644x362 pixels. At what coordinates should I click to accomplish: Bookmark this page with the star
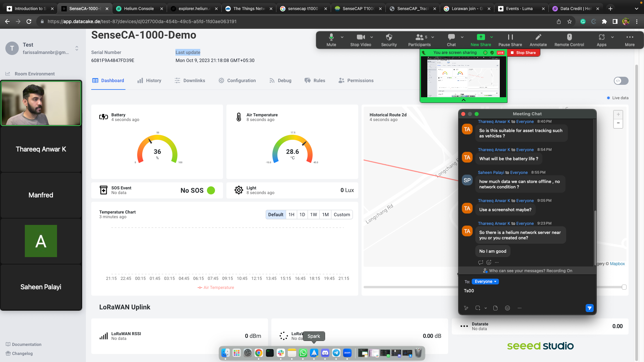[570, 21]
